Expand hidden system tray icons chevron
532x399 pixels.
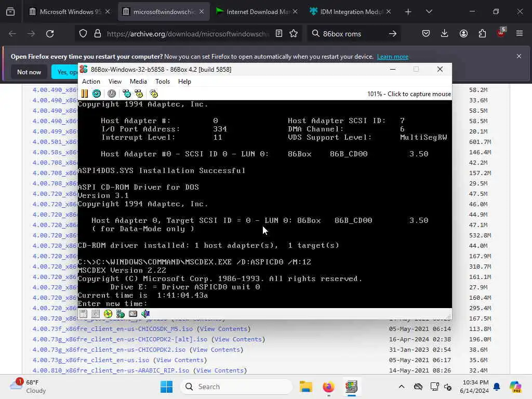point(402,387)
